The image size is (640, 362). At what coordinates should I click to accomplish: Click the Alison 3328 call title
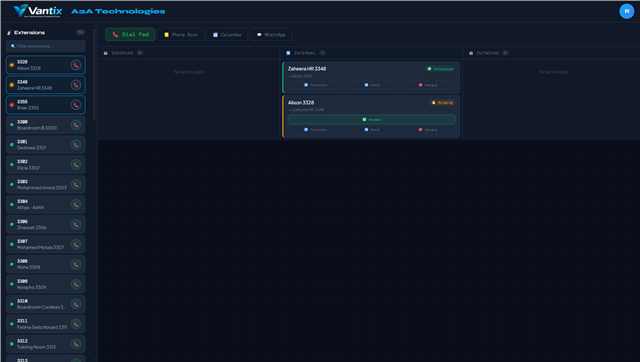(x=301, y=102)
